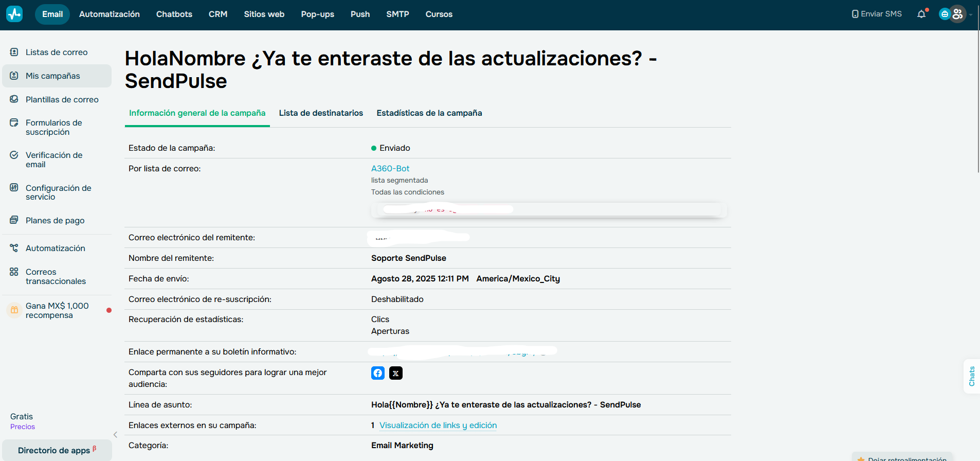Select Información general de la campaña tab
Screen dimensions: 980x461
[197, 113]
